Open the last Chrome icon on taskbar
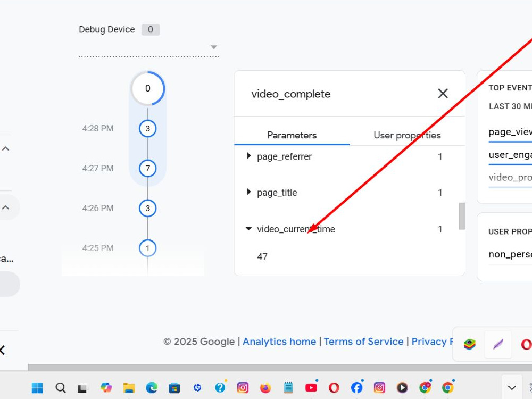Screen dimensions: 532x399 coord(447,388)
